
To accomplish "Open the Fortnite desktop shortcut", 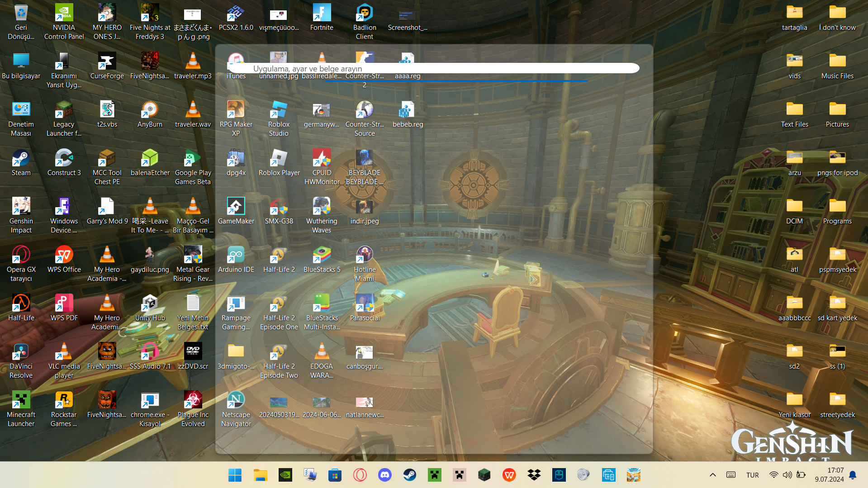I will click(x=322, y=17).
